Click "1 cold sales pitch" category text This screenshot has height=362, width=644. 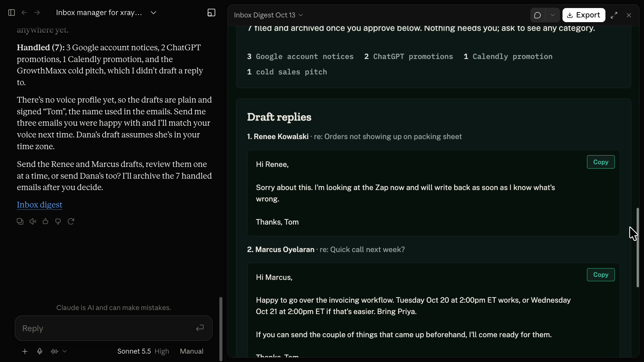pyautogui.click(x=287, y=72)
